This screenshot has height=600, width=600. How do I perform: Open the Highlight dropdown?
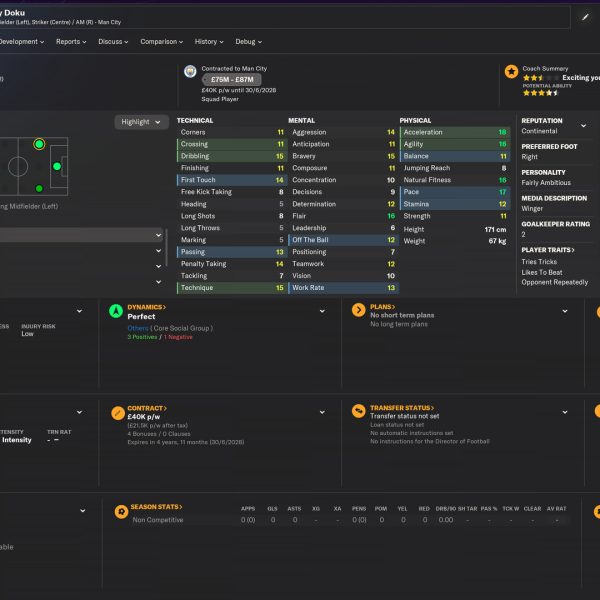point(141,122)
